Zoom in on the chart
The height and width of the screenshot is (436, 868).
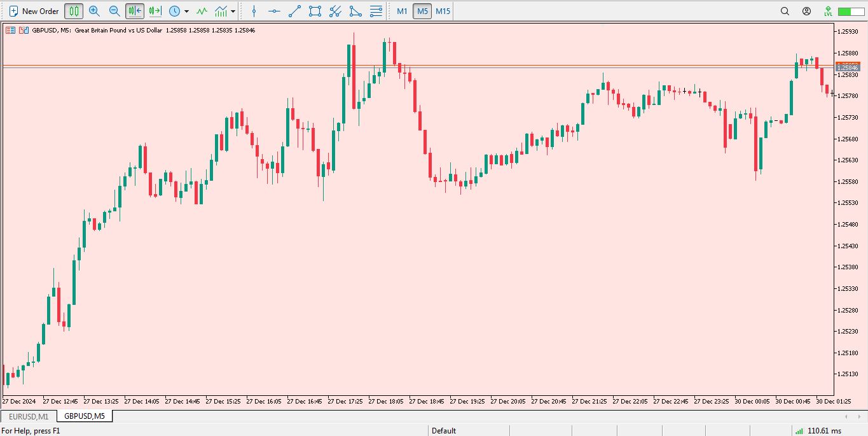tap(94, 11)
